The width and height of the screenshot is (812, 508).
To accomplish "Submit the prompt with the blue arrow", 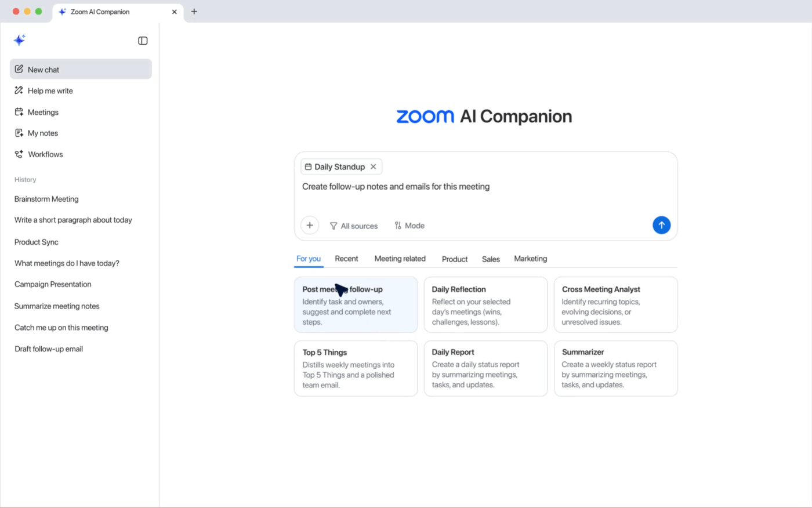I will pos(661,225).
